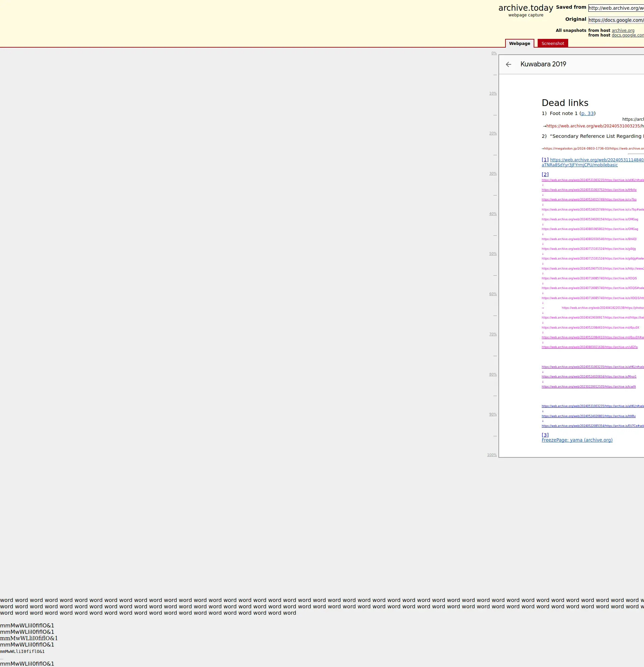Screen dimensions: 644x667
Task: Open archive.org host snapshots link
Action: point(623,30)
